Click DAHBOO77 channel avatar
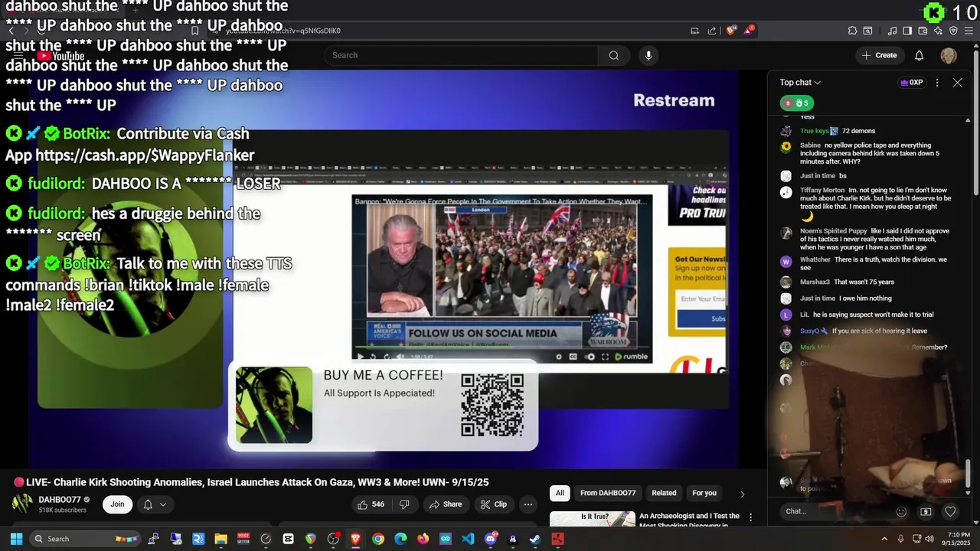 click(22, 504)
